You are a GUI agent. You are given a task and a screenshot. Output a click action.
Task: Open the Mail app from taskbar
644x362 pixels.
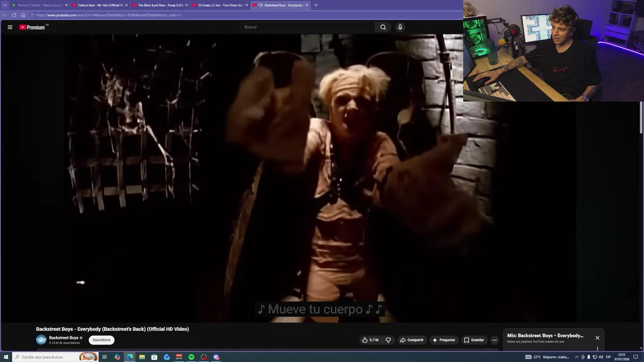(167, 357)
